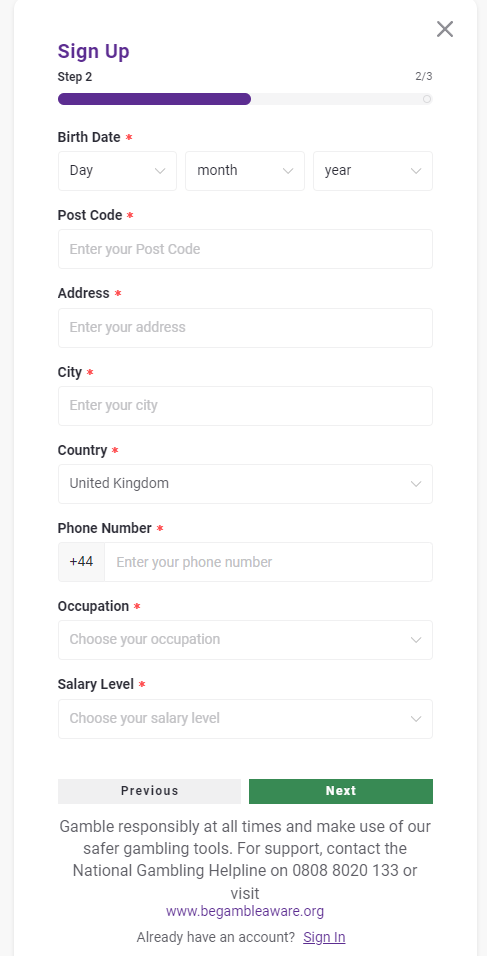Open the www.begambleaware.org link
Viewport: 487px width, 956px height.
(x=245, y=911)
